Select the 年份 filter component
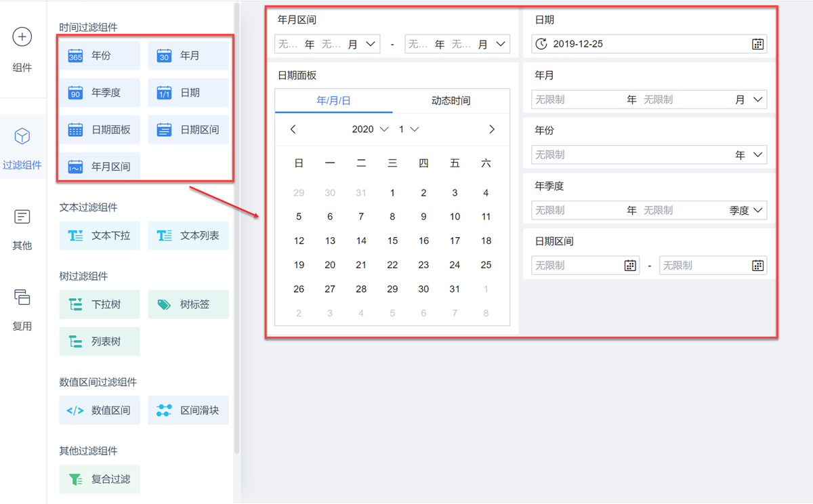Screen dimensions: 813x504 point(100,56)
